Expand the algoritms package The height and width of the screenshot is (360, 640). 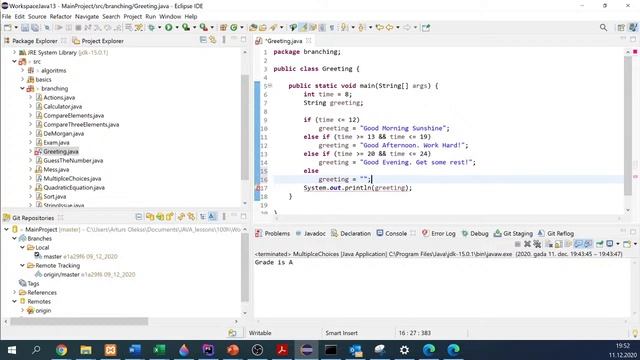tap(22, 70)
